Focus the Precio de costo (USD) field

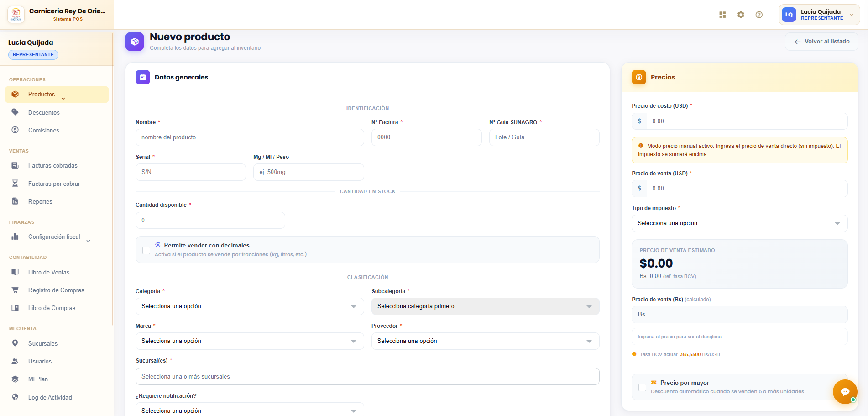pos(747,121)
